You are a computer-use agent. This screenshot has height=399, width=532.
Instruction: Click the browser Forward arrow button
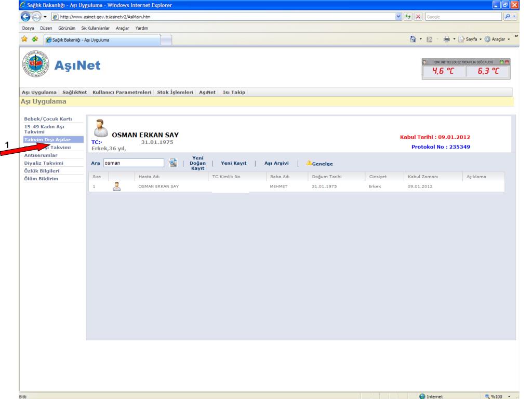(36, 16)
